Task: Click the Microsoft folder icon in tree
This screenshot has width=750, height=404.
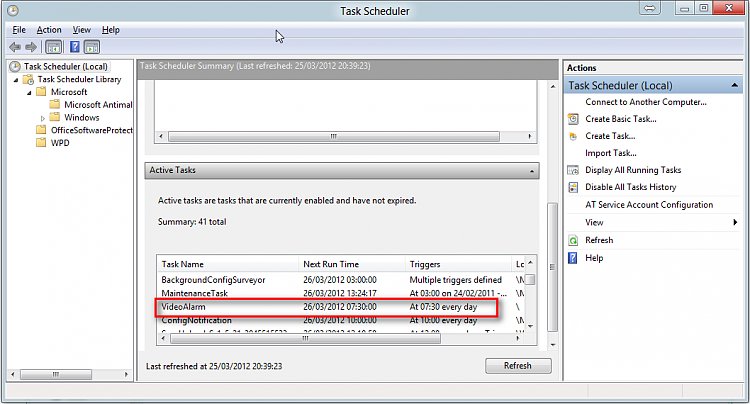Action: (x=42, y=92)
